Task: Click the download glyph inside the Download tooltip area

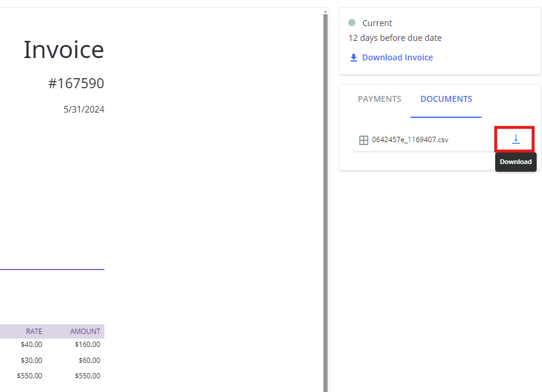Action: pos(515,139)
